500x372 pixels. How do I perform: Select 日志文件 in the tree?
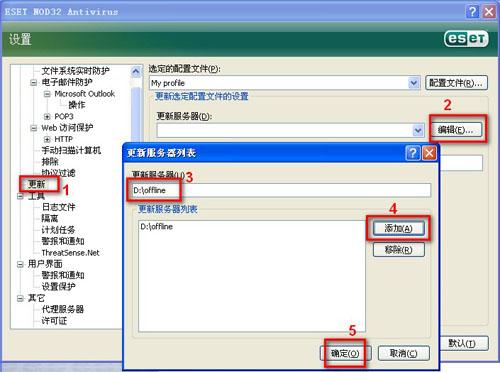coord(58,207)
